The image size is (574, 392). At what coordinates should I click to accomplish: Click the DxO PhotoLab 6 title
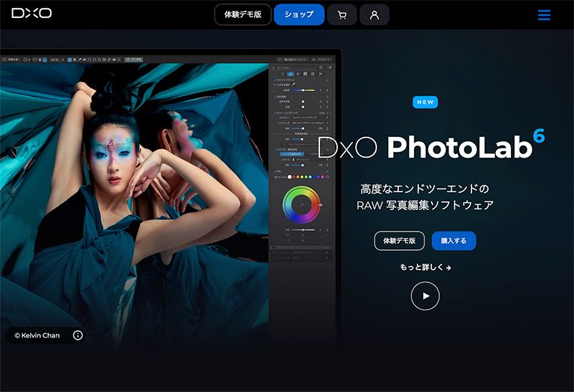431,145
